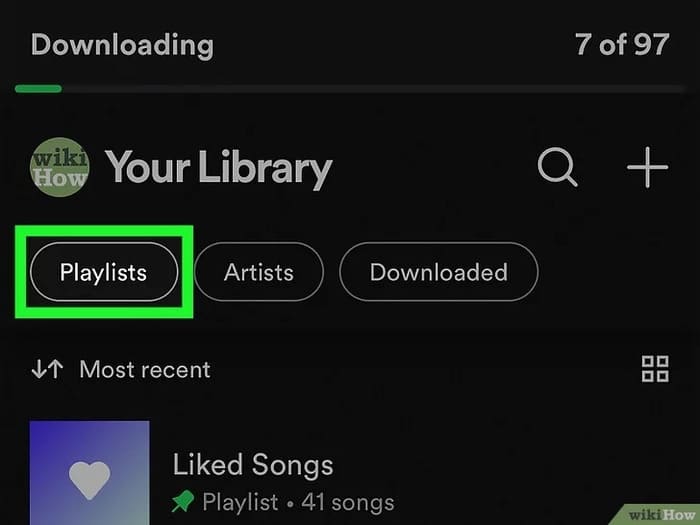Click the green pin icon under Liked Songs
The width and height of the screenshot is (700, 525).
(x=184, y=501)
